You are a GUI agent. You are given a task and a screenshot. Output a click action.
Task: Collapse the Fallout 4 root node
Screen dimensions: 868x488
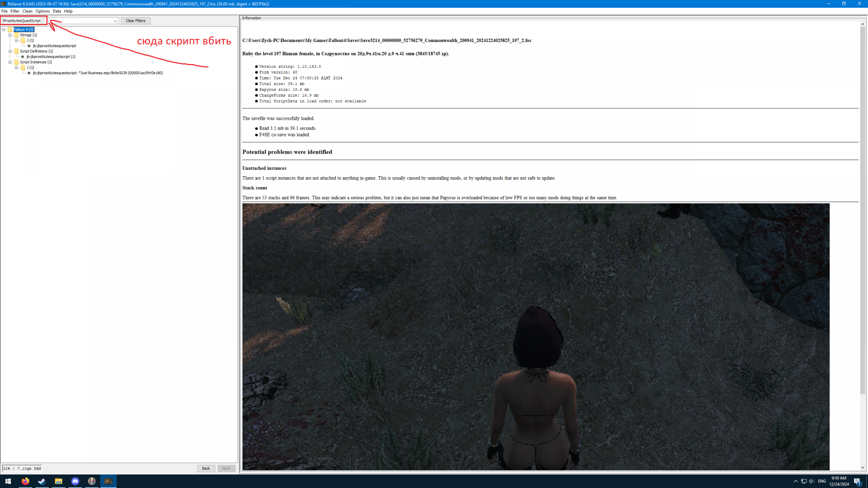tap(4, 29)
